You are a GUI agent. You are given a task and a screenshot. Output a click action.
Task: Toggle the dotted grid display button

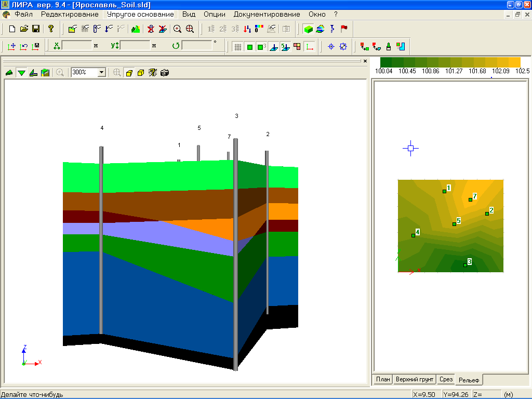[237, 47]
